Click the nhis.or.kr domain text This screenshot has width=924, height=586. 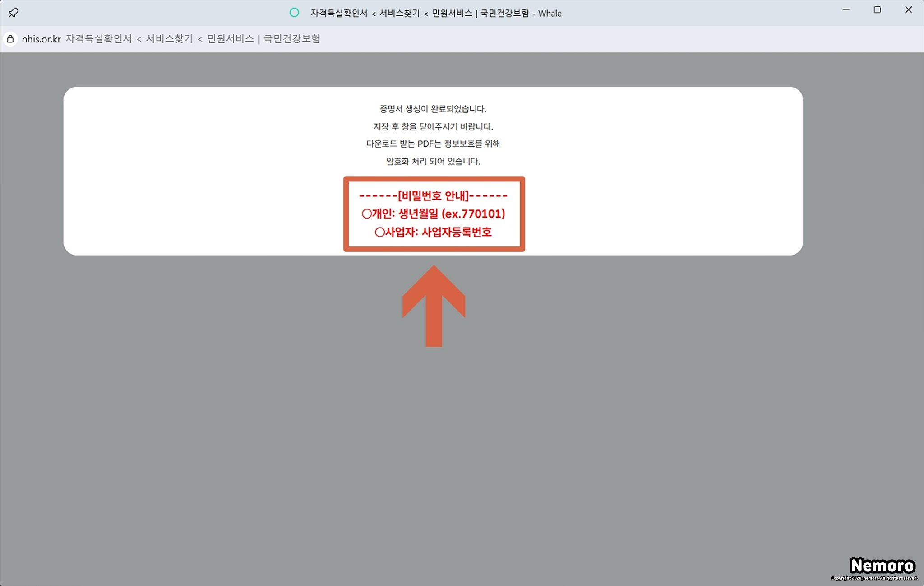[41, 39]
